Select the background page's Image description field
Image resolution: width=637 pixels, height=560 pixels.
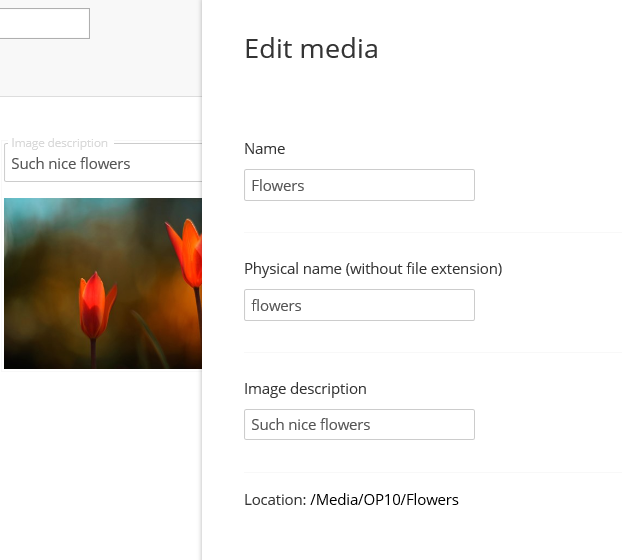[103, 163]
